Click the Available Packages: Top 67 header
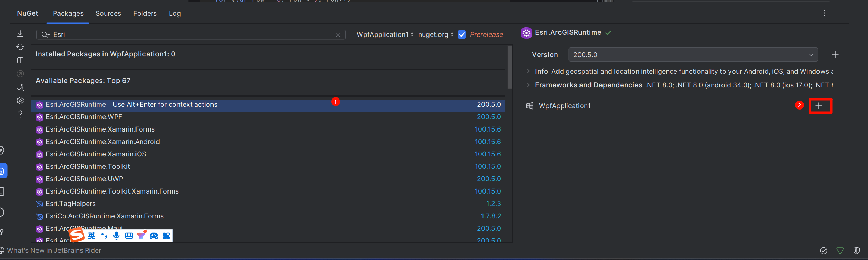This screenshot has height=260, width=868. [x=83, y=81]
